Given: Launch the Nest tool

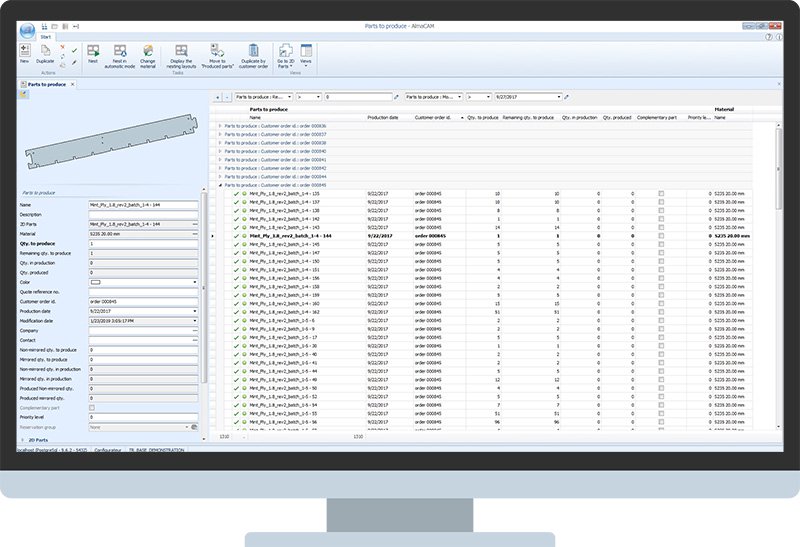Looking at the screenshot, I should click(92, 53).
